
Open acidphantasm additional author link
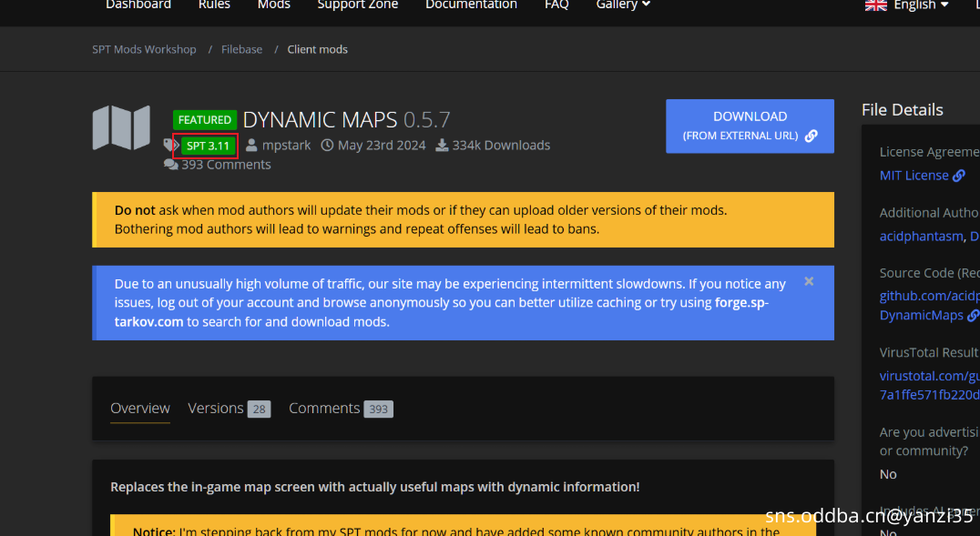point(921,236)
